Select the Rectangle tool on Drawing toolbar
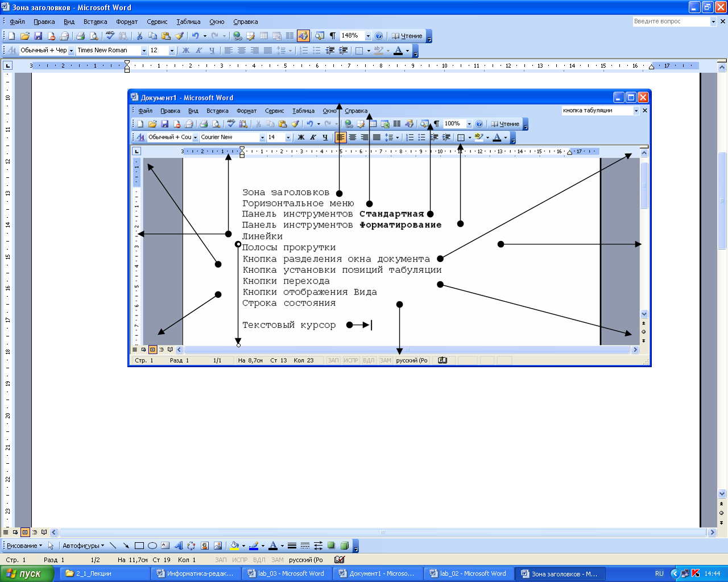This screenshot has height=582, width=728. click(x=139, y=546)
